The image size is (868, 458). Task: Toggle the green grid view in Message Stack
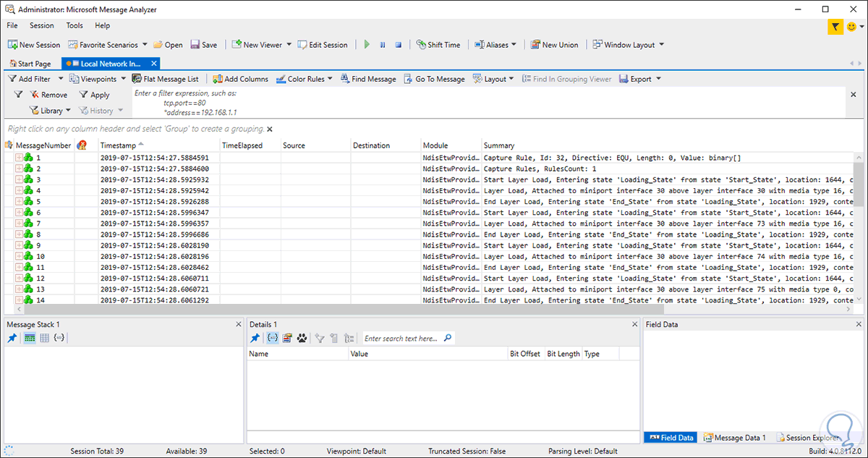[30, 338]
